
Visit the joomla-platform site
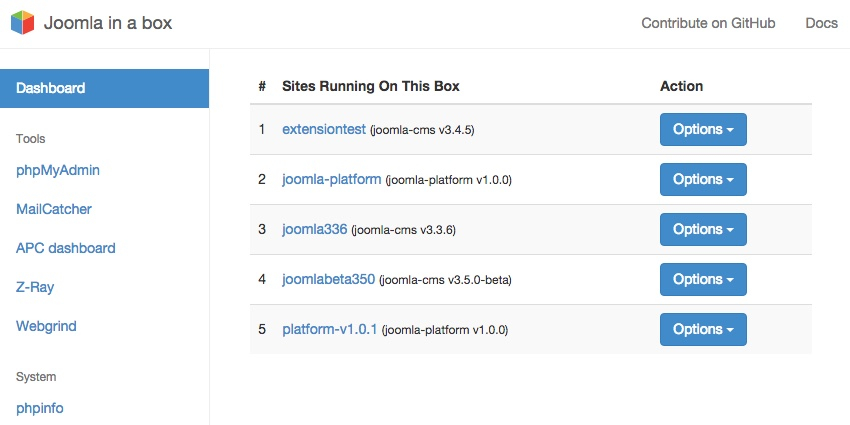click(x=332, y=179)
